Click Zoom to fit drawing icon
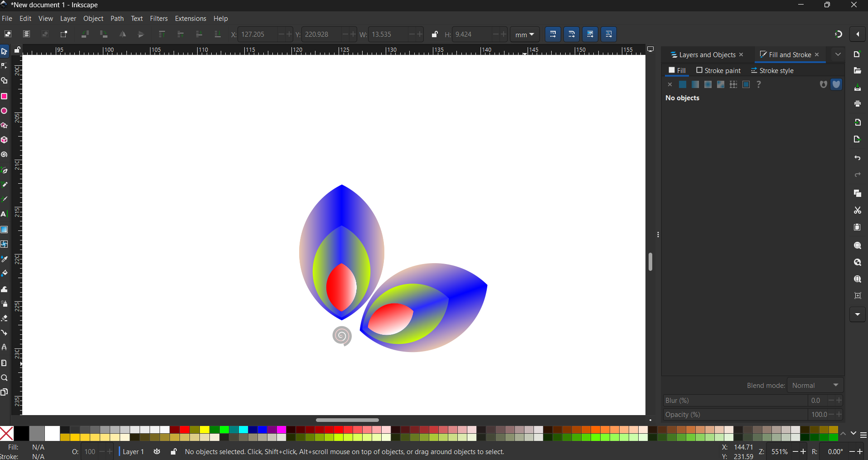The height and width of the screenshot is (460, 868). pos(858,263)
